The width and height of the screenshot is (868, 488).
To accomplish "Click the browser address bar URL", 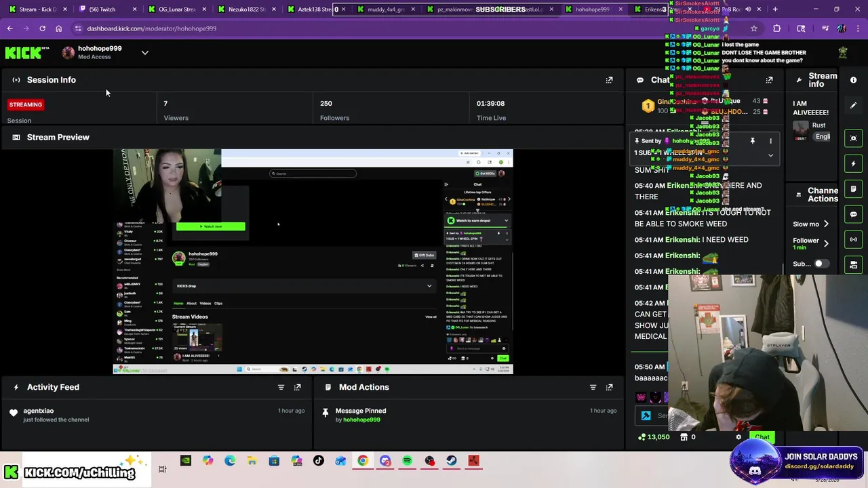I will (x=152, y=28).
